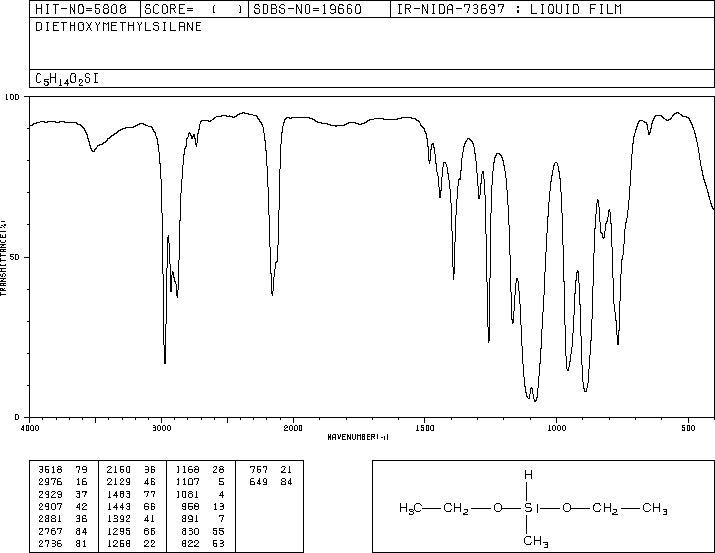Select peak table wavenumber 1443
This screenshot has width=715, height=553.
[x=119, y=506]
